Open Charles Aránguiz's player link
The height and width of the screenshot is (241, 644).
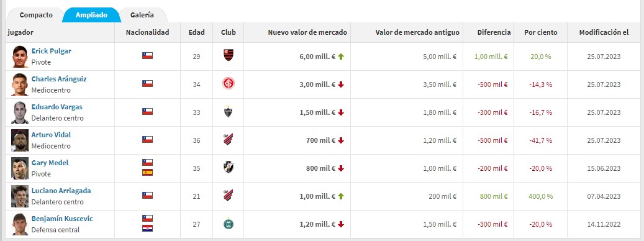[x=59, y=80]
